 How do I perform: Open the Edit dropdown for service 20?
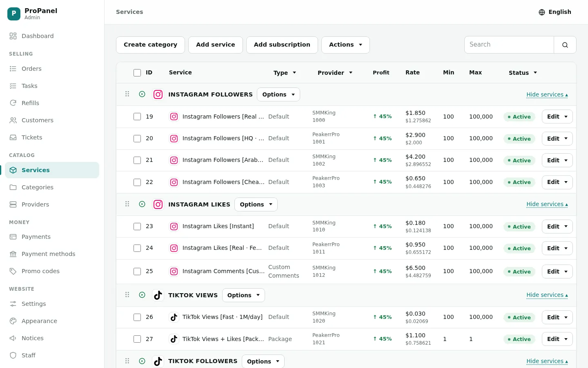click(x=557, y=139)
